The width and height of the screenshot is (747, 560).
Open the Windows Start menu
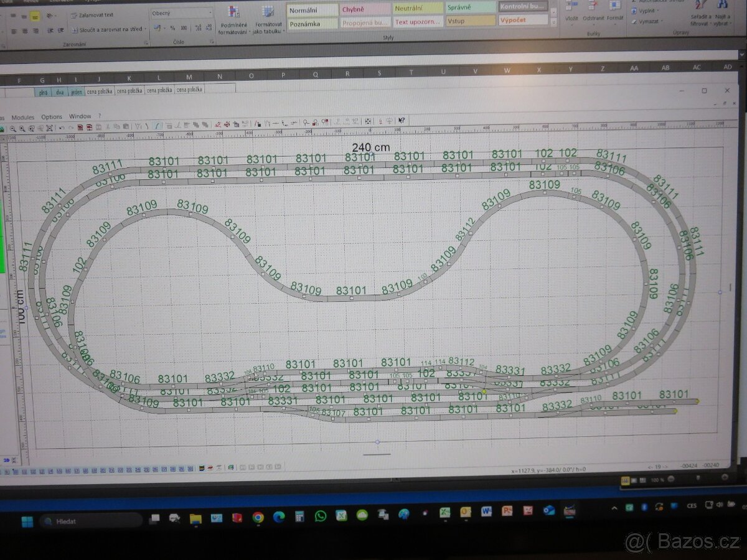coord(27,521)
